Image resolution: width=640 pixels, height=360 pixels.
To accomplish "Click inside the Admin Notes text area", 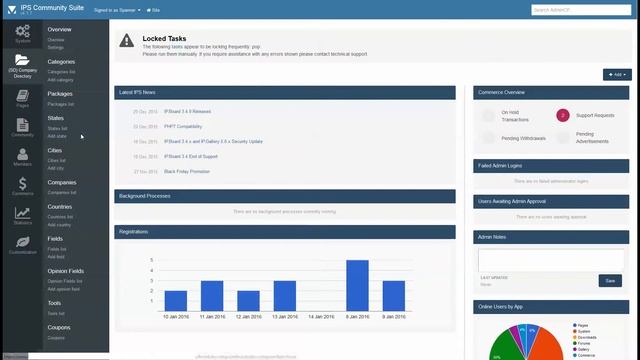I will tap(551, 260).
